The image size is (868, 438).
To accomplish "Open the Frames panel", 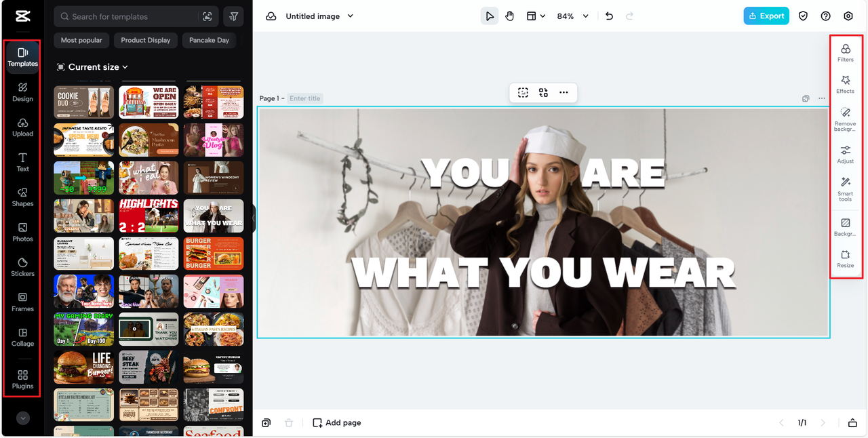I will pyautogui.click(x=22, y=302).
